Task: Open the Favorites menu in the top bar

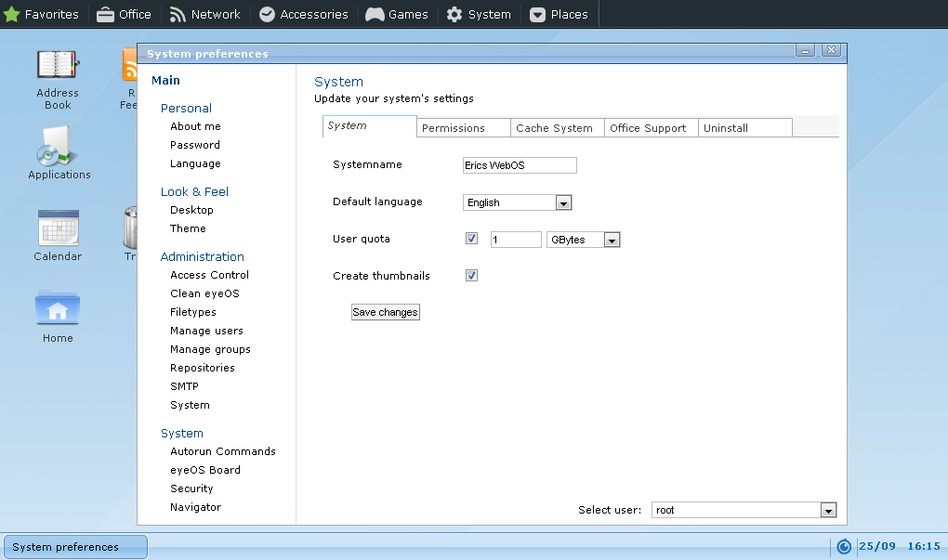Action: click(41, 14)
